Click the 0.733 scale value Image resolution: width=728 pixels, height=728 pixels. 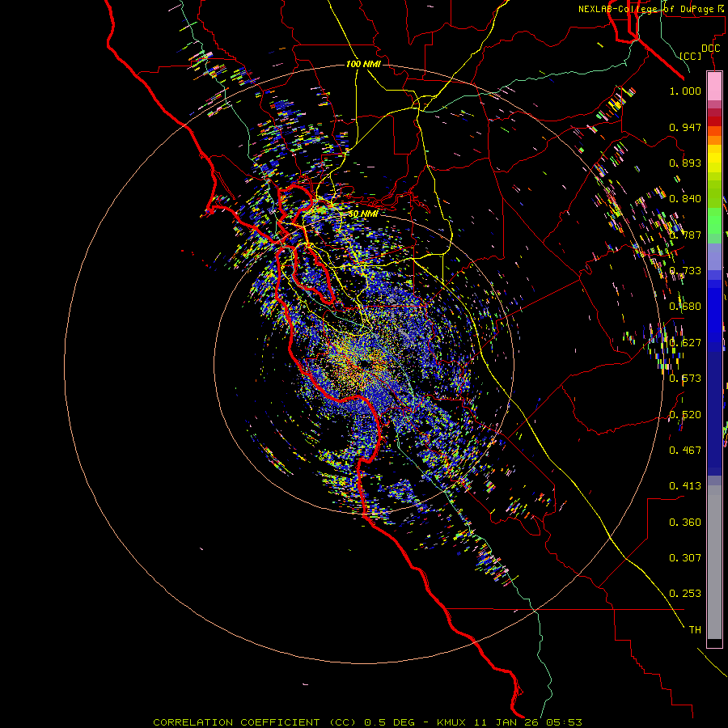pyautogui.click(x=685, y=271)
